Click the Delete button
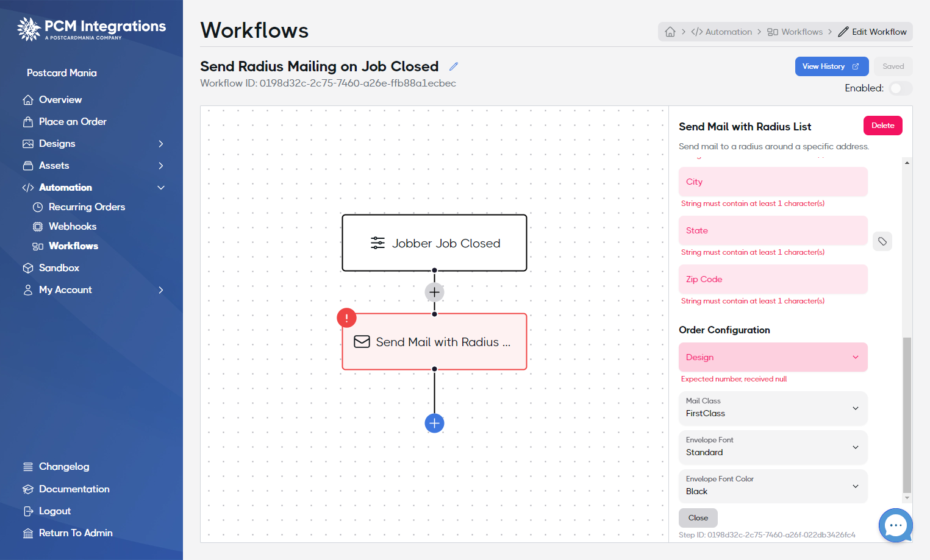Image resolution: width=930 pixels, height=560 pixels. 883,126
